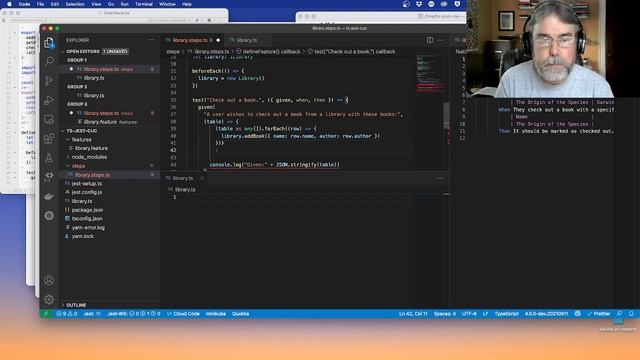Open Run and Debug view
This screenshot has height=360, width=640.
coord(49,100)
